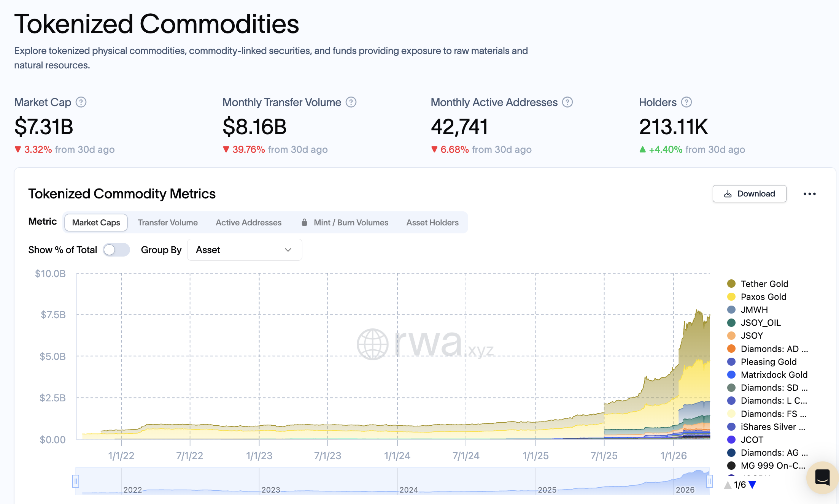Go to previous legend page arrow
The width and height of the screenshot is (839, 504).
[728, 485]
